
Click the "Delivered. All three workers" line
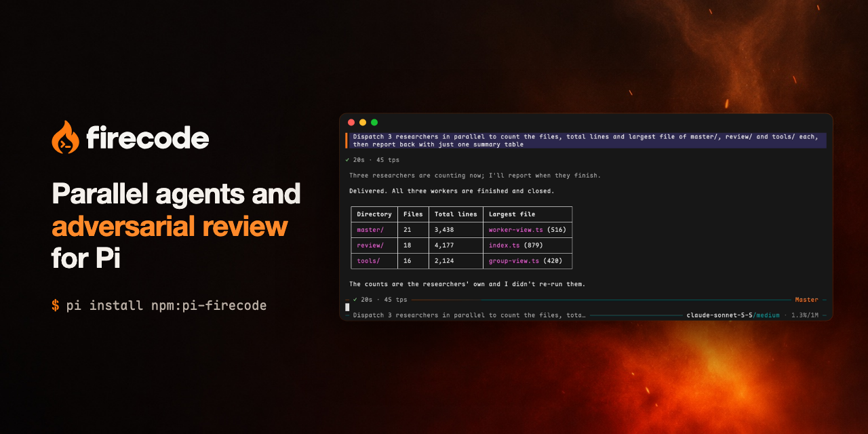pyautogui.click(x=452, y=191)
